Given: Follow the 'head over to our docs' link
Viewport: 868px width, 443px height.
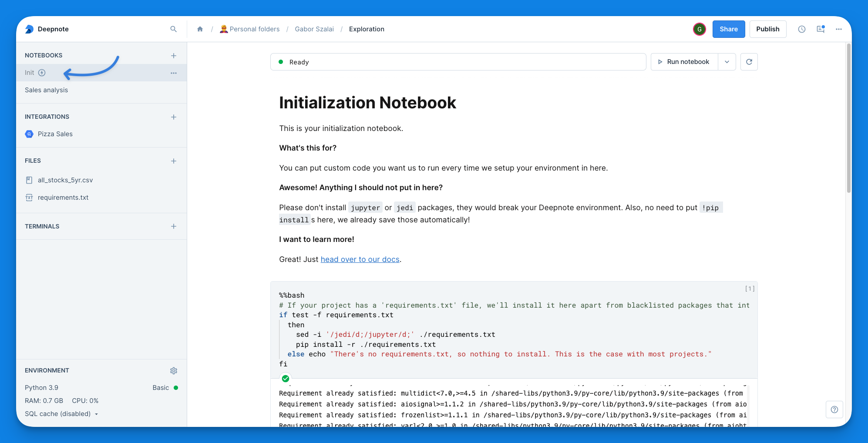Looking at the screenshot, I should point(360,259).
